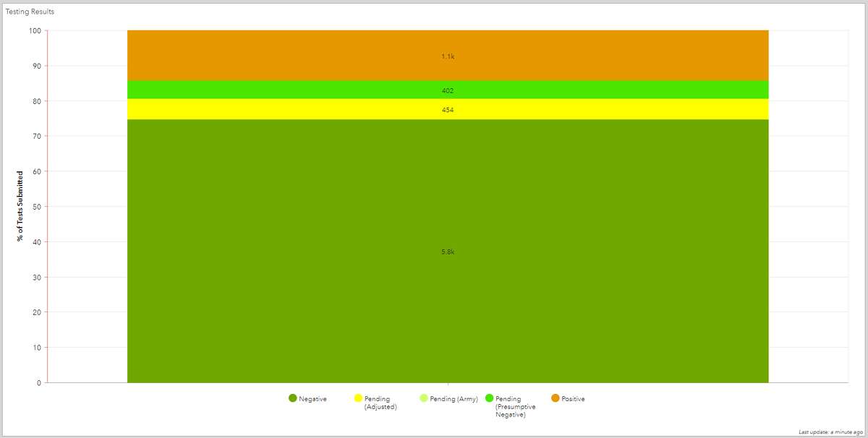Click the pale green Pending (Army) legend circle
Viewport: 868px width, 438px height.
(x=424, y=398)
